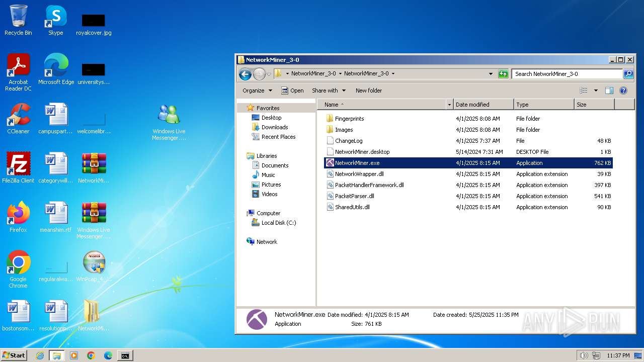
Task: Select FileZilla Client desktop shortcut
Action: tap(18, 168)
